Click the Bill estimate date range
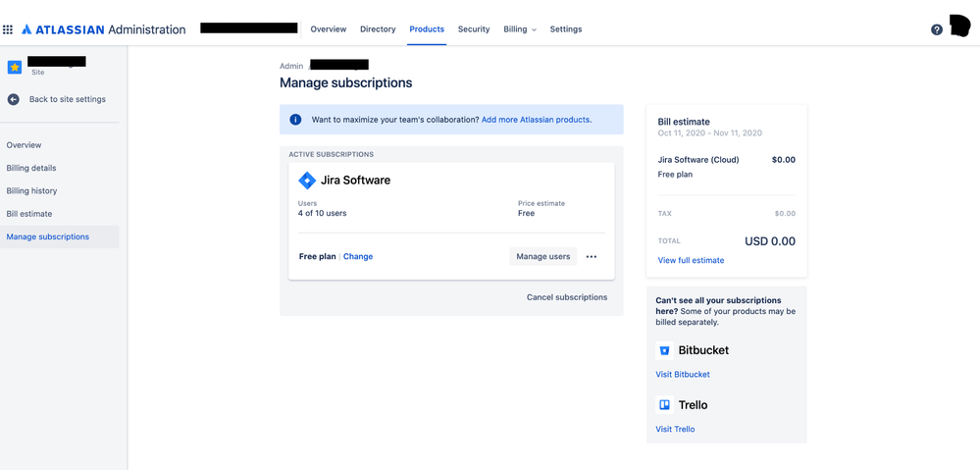The image size is (980, 470). point(710,133)
